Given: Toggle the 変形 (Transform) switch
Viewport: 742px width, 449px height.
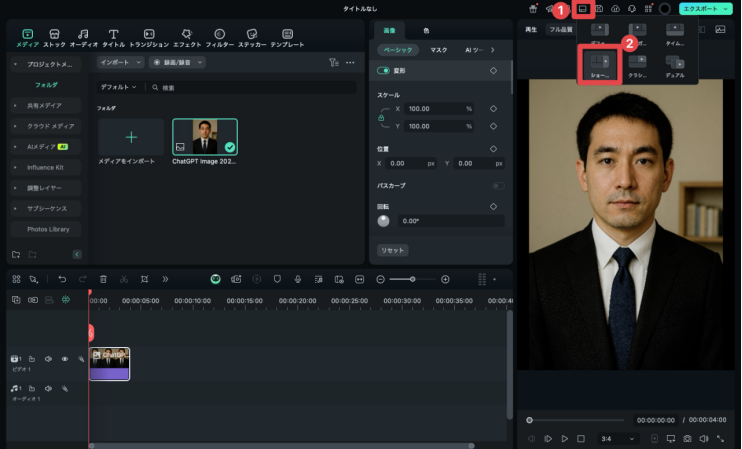Looking at the screenshot, I should [383, 71].
